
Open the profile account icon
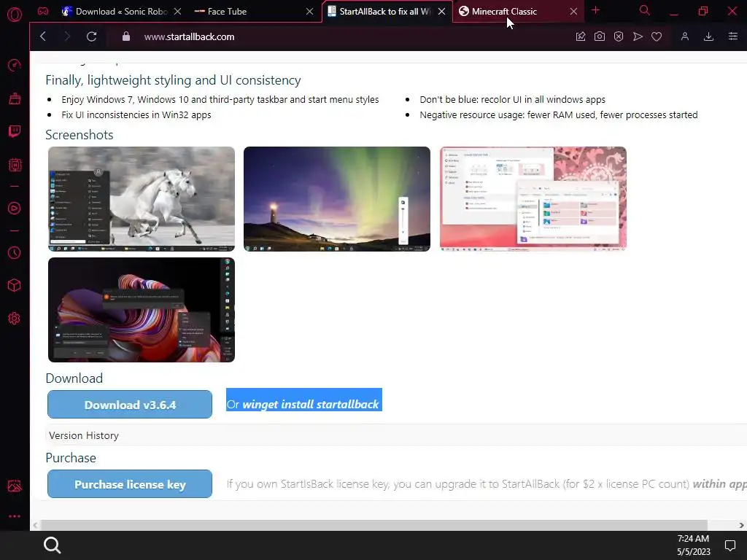point(684,36)
